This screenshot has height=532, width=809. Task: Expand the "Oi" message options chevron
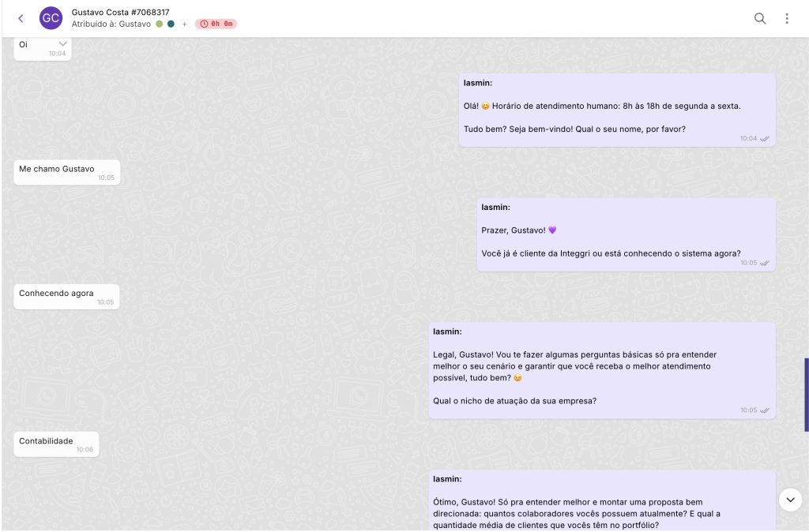[63, 44]
